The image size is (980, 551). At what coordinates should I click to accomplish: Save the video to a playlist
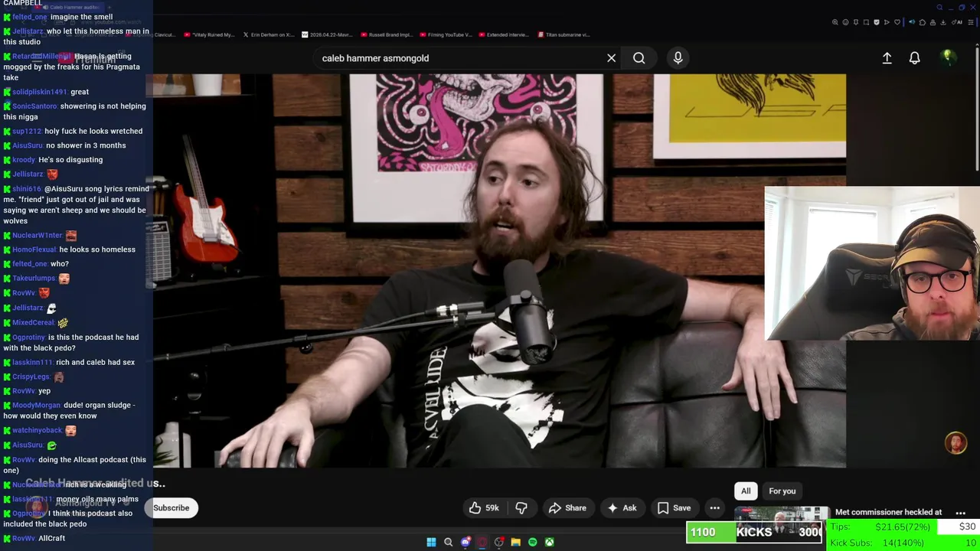pyautogui.click(x=674, y=508)
